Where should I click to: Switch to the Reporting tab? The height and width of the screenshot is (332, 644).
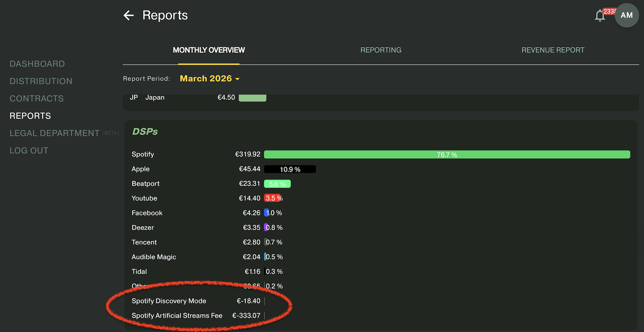(381, 50)
